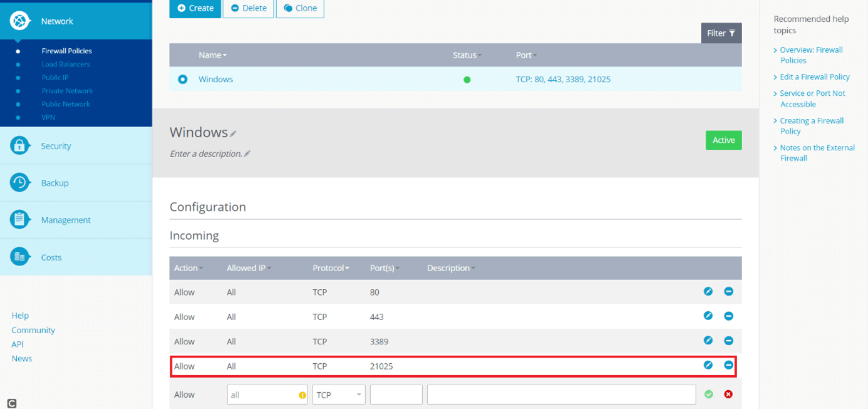Click the port value 21025 cell
The height and width of the screenshot is (409, 868).
point(381,366)
